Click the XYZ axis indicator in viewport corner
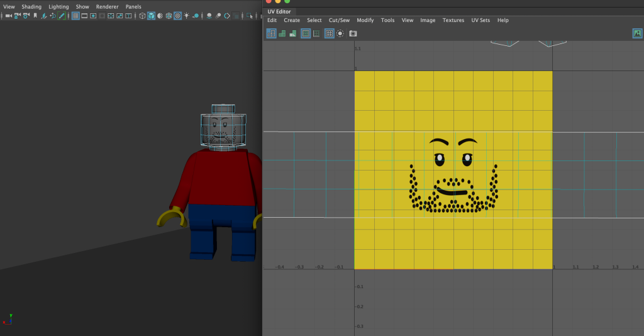Screen dimensions: 644x336 pos(8,319)
